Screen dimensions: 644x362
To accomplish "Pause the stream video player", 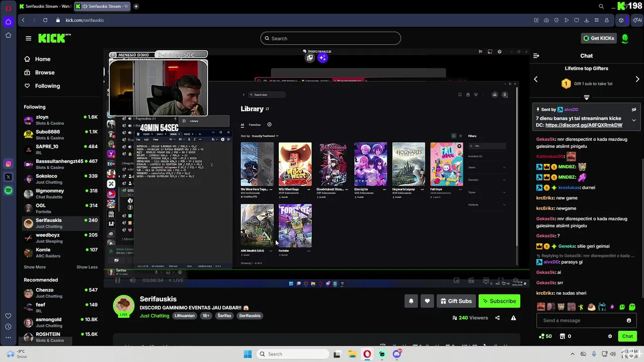I will [x=117, y=280].
